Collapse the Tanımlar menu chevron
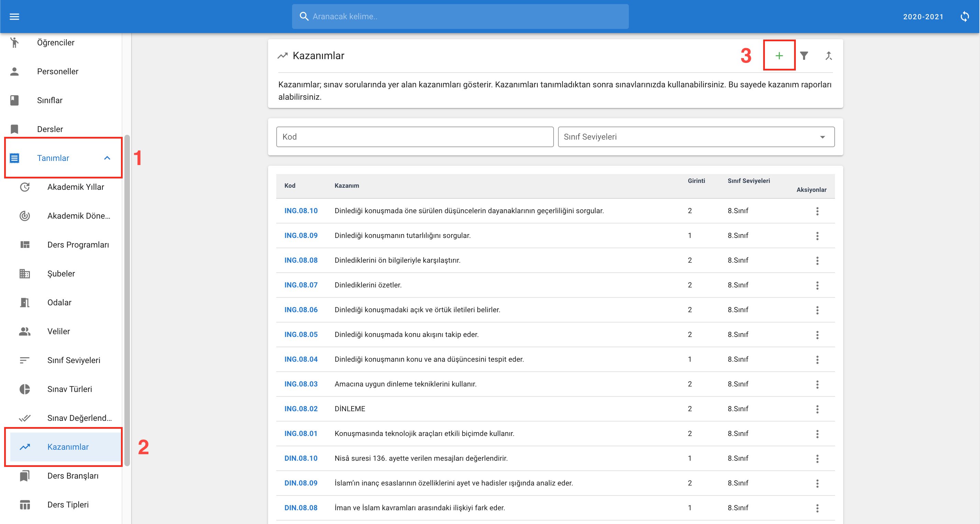The width and height of the screenshot is (980, 524). pos(107,158)
